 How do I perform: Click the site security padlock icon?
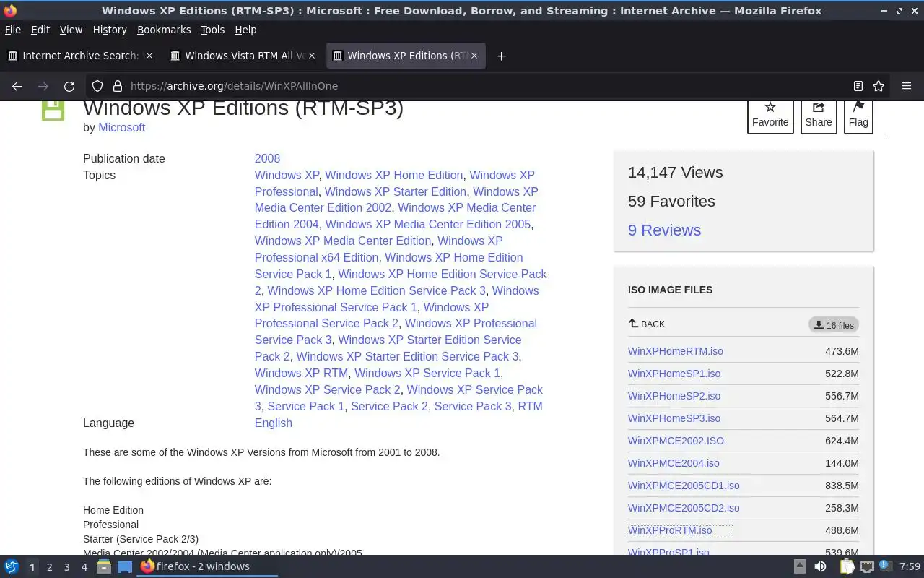[118, 86]
